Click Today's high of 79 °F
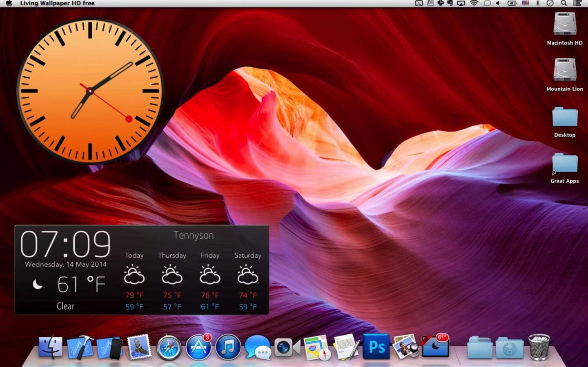588x367 pixels. pyautogui.click(x=134, y=295)
